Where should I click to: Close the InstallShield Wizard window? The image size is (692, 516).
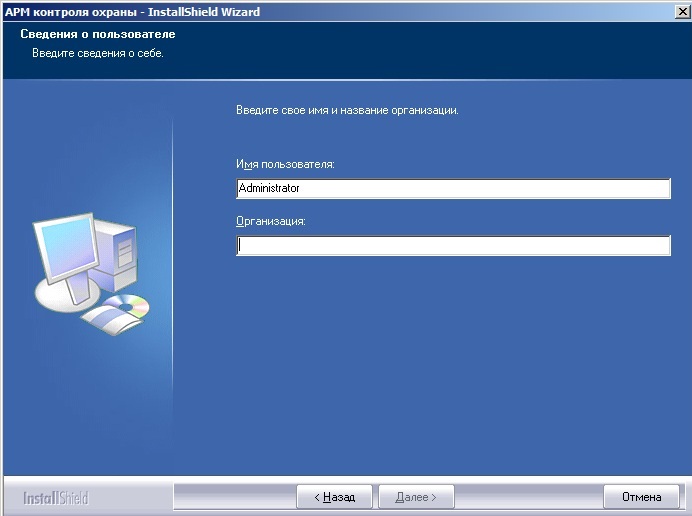click(x=682, y=11)
